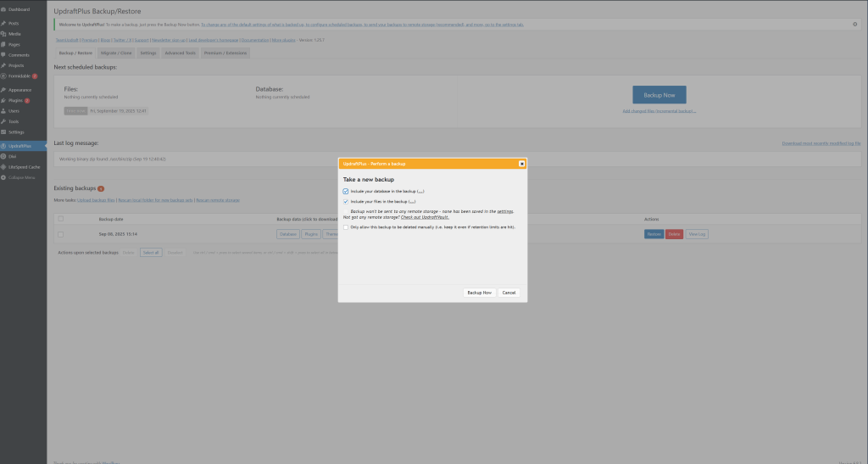The height and width of the screenshot is (464, 868).
Task: Open the Divi sidebar icon
Action: click(x=4, y=157)
